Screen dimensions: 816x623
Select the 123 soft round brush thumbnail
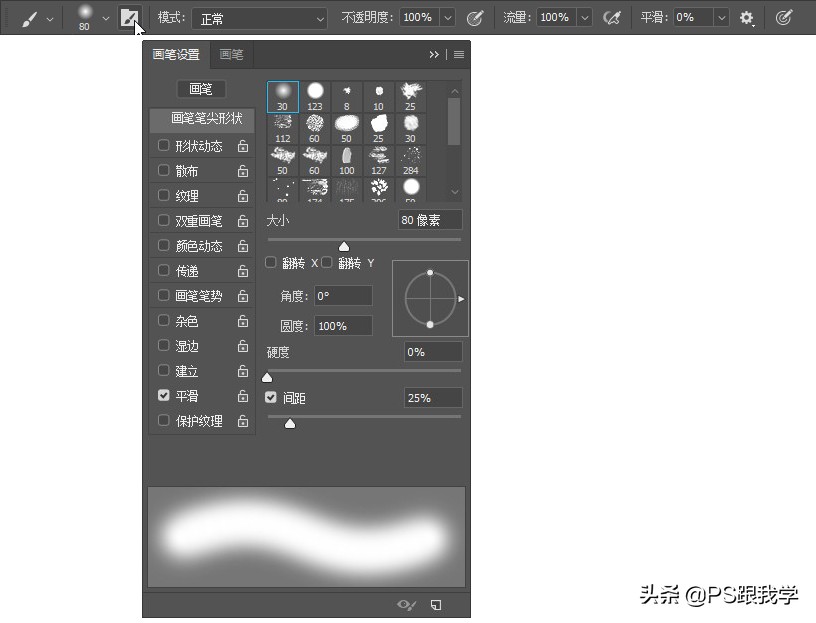315,95
